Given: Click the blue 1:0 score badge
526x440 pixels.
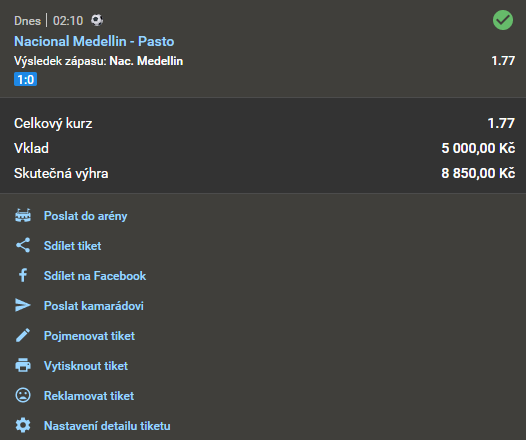Looking at the screenshot, I should (x=25, y=79).
